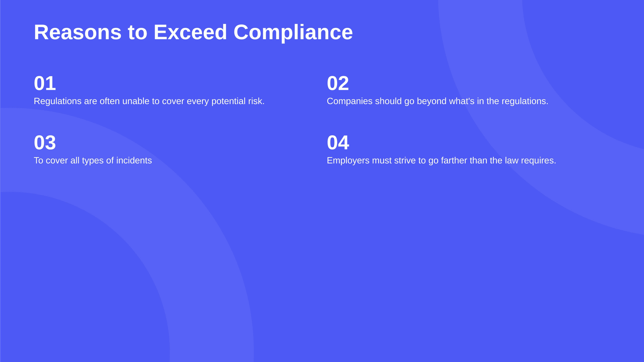Click the title Reasons to Exceed Compliance

pos(193,32)
